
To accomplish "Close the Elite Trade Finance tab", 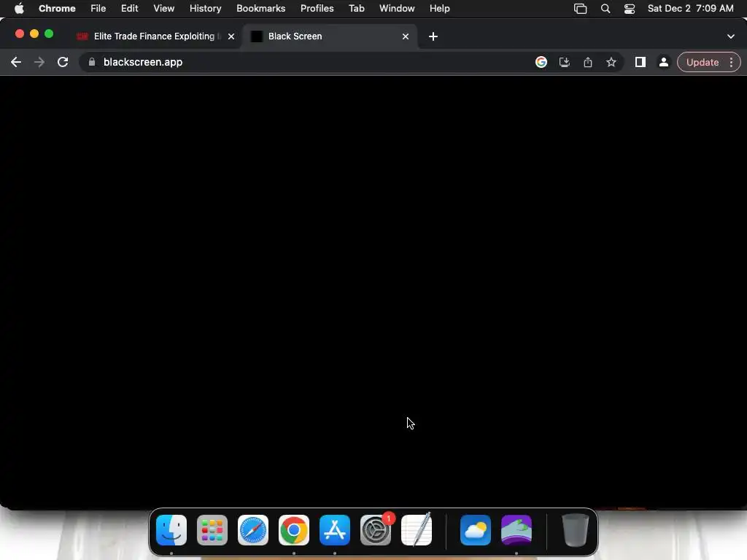I will [231, 36].
